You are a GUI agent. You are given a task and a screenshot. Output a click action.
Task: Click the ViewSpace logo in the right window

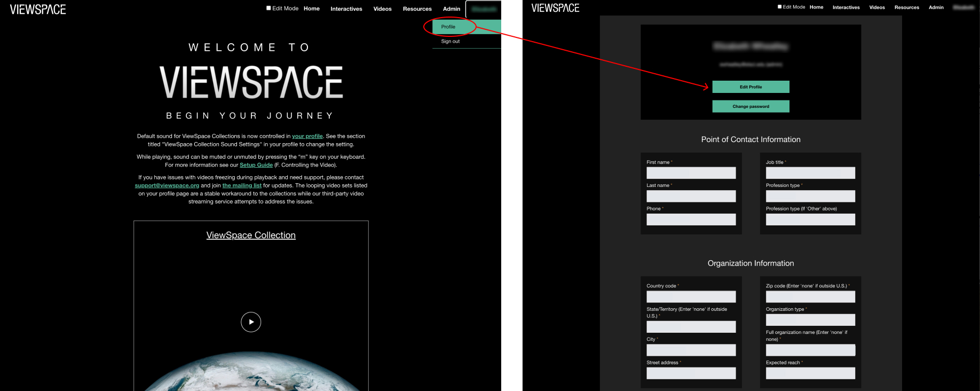555,8
